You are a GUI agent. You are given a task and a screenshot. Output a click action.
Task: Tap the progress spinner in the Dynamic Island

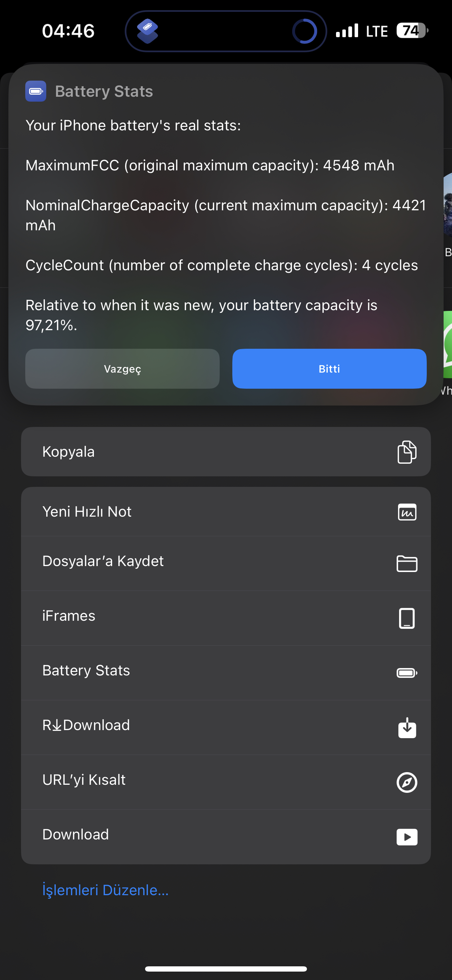(x=304, y=31)
